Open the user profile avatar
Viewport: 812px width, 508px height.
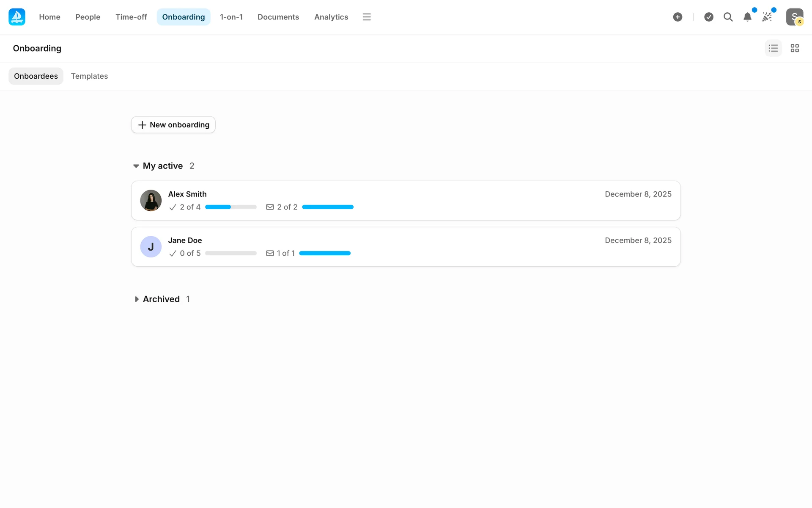(x=794, y=17)
